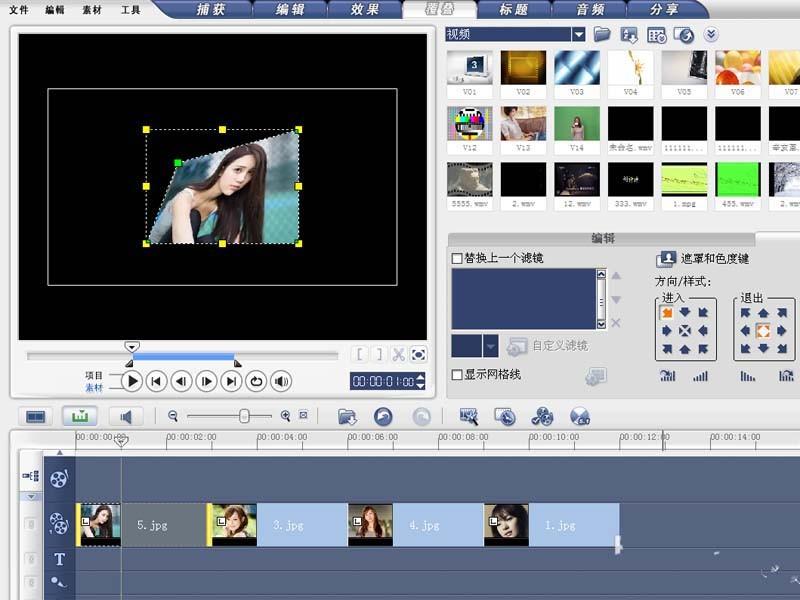Open the 文件 menu
Image resolution: width=800 pixels, height=600 pixels.
pyautogui.click(x=18, y=10)
